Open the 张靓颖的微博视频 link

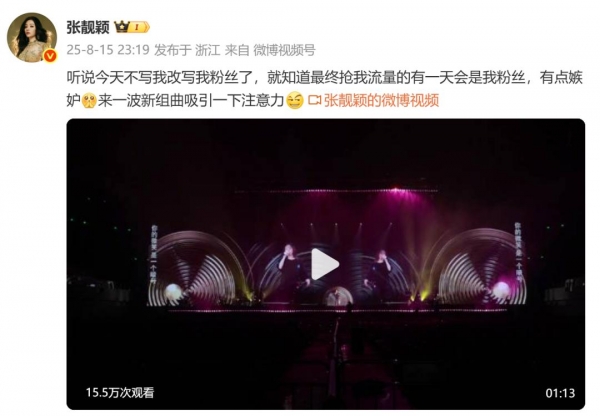[x=381, y=101]
